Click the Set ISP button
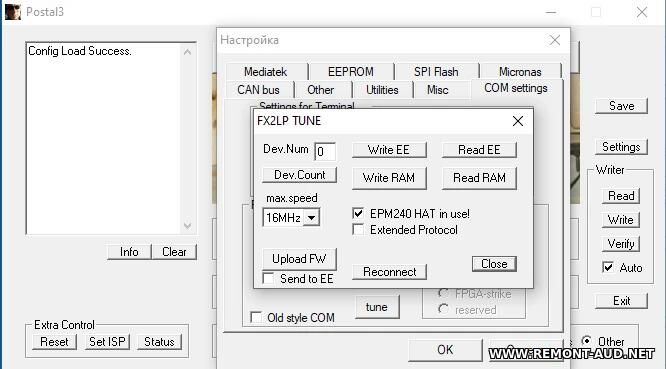 click(x=107, y=342)
